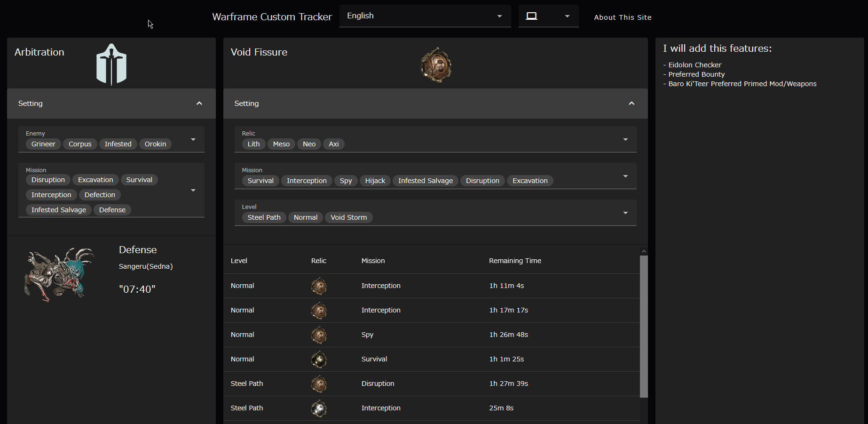Click the Mission column header

click(373, 261)
